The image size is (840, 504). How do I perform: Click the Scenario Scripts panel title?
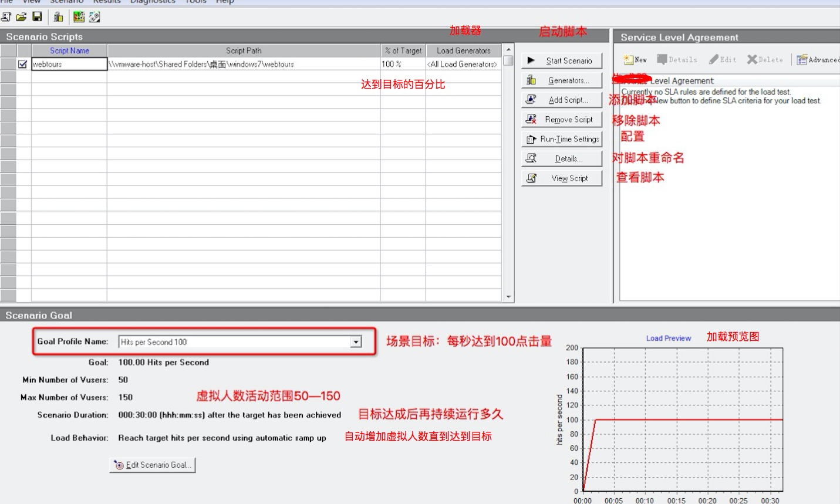click(x=45, y=36)
